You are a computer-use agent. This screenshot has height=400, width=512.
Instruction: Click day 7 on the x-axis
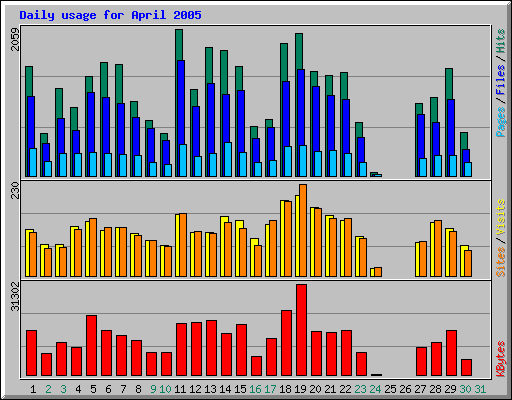123,389
